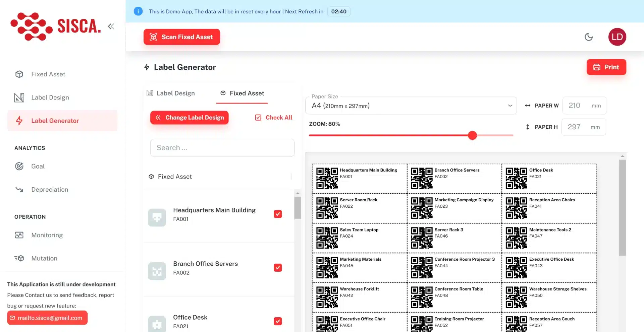Open Paper Size dropdown
Image resolution: width=644 pixels, height=332 pixels.
click(x=411, y=106)
